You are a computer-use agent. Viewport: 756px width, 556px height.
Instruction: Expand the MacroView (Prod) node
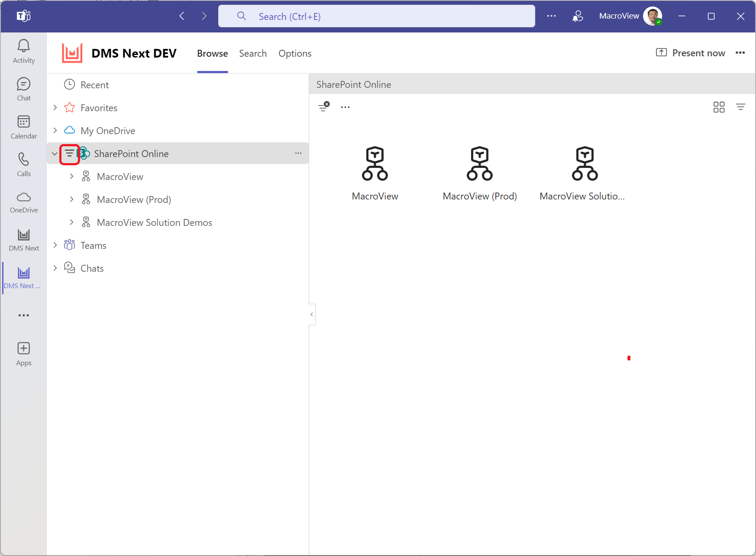pyautogui.click(x=71, y=199)
